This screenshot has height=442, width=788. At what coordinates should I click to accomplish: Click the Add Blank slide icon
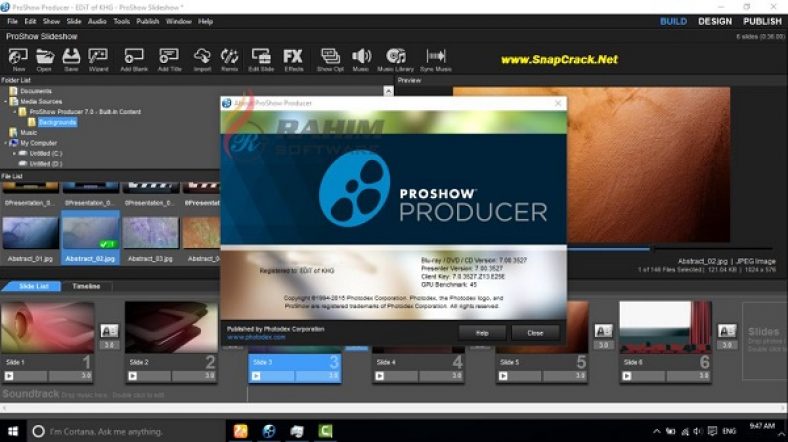134,58
